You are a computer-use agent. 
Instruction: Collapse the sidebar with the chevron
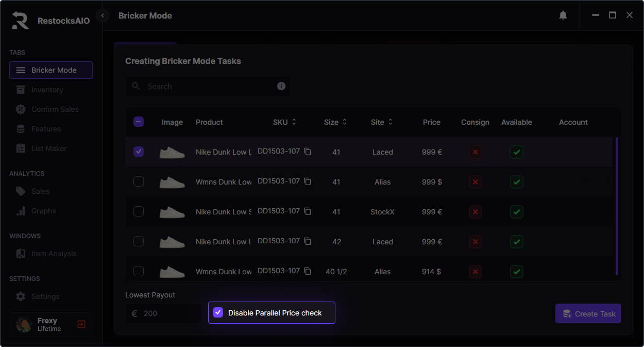click(x=103, y=15)
